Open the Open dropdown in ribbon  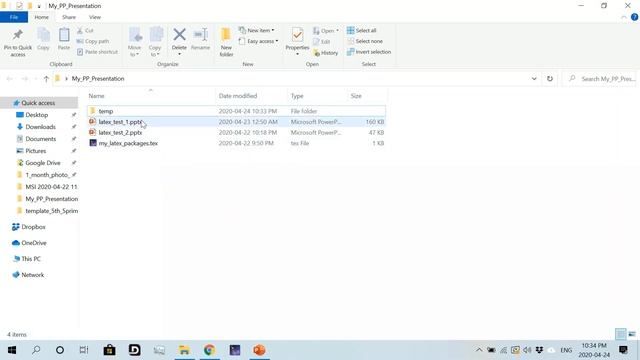[326, 31]
